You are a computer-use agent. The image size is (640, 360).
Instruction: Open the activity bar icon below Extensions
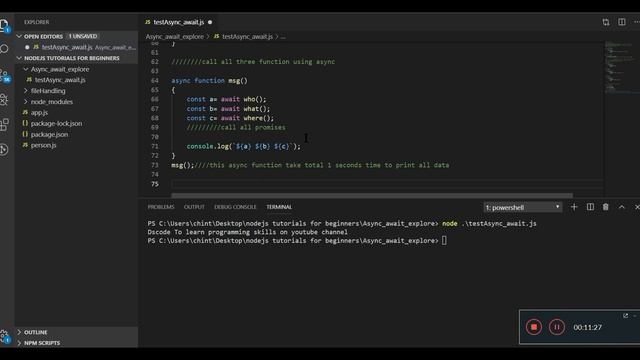click(x=4, y=149)
